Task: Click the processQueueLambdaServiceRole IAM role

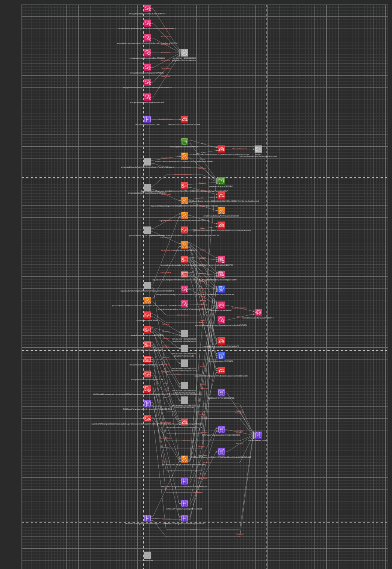Action: pyautogui.click(x=221, y=341)
